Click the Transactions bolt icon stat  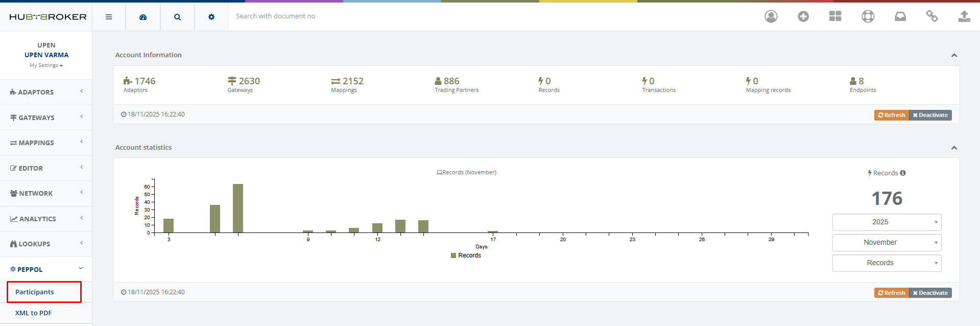pyautogui.click(x=644, y=81)
